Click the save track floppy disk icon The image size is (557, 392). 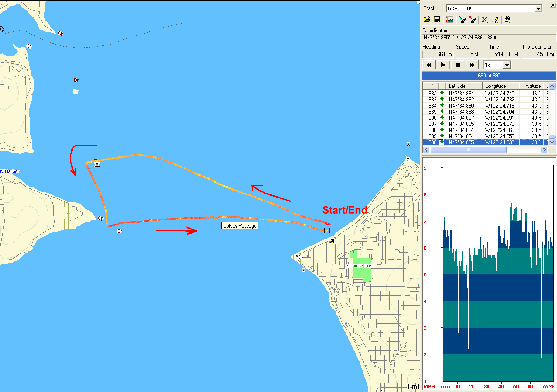tap(436, 20)
